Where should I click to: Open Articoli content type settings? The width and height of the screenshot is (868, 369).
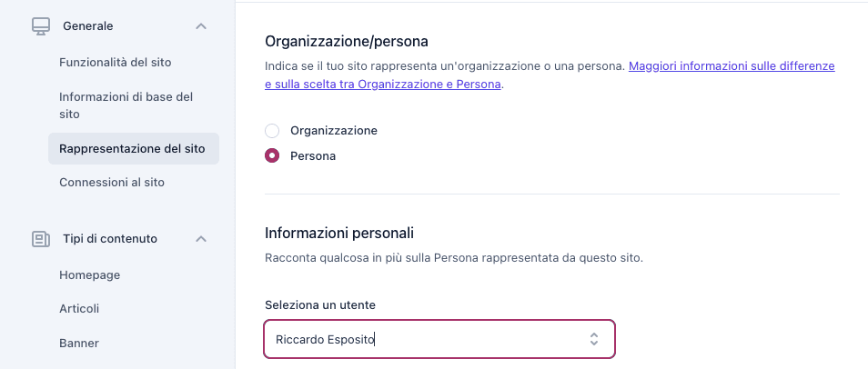79,309
